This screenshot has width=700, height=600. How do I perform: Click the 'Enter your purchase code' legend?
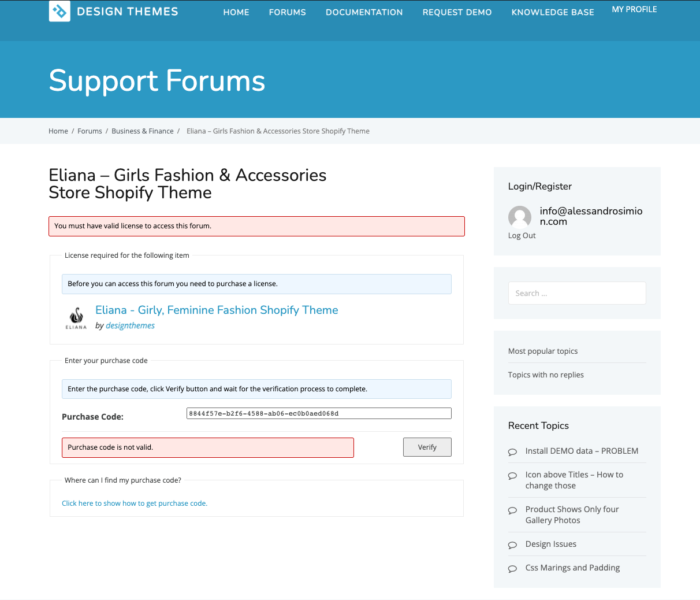106,361
